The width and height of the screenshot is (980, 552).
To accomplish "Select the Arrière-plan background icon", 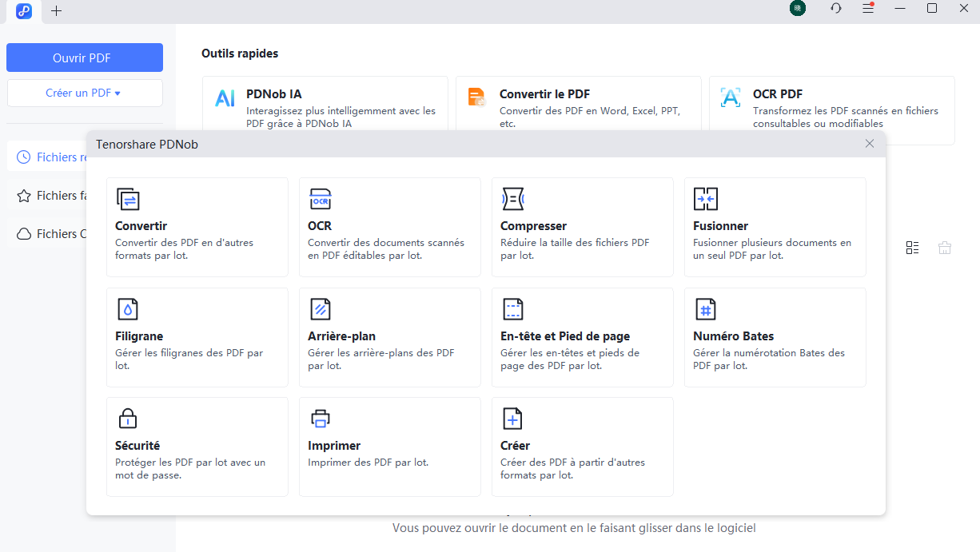I will tap(321, 309).
